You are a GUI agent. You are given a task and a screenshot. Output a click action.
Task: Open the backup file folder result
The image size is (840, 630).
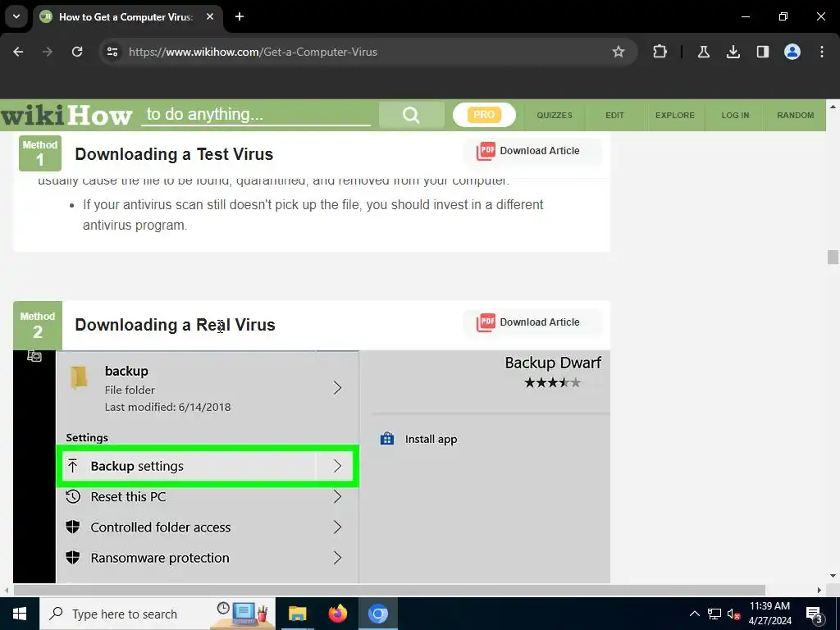208,388
